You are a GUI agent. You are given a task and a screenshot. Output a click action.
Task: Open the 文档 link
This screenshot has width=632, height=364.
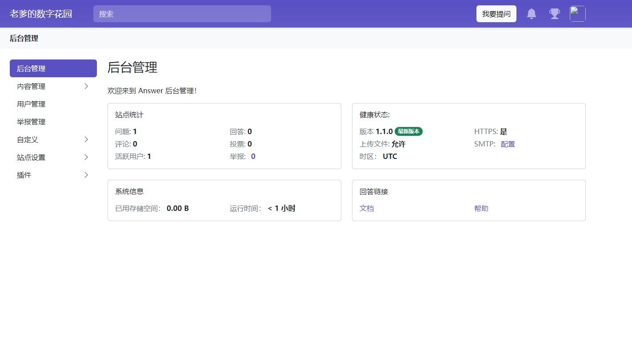(367, 208)
